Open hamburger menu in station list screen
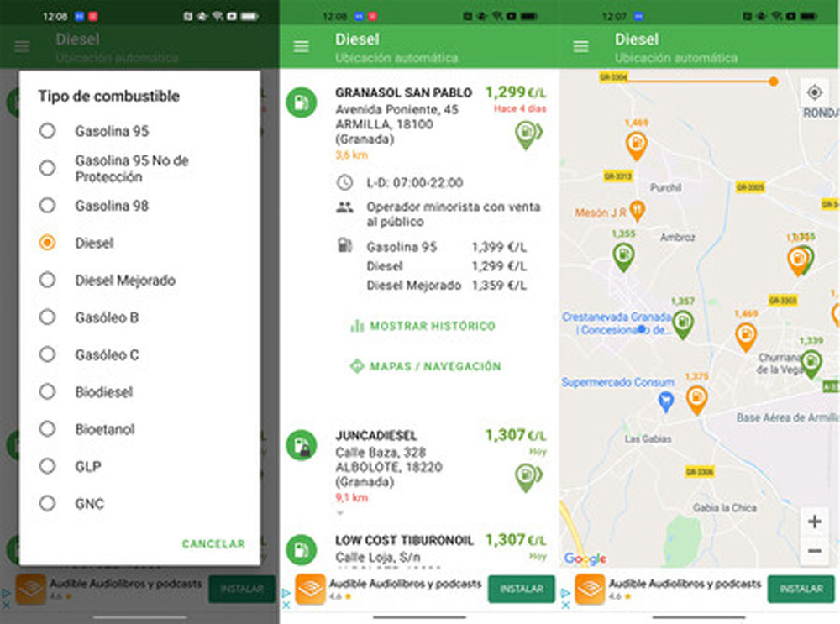This screenshot has height=624, width=840. click(302, 47)
